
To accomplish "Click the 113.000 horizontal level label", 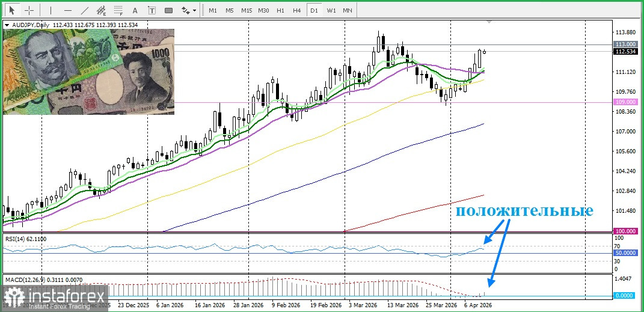I will [625, 44].
